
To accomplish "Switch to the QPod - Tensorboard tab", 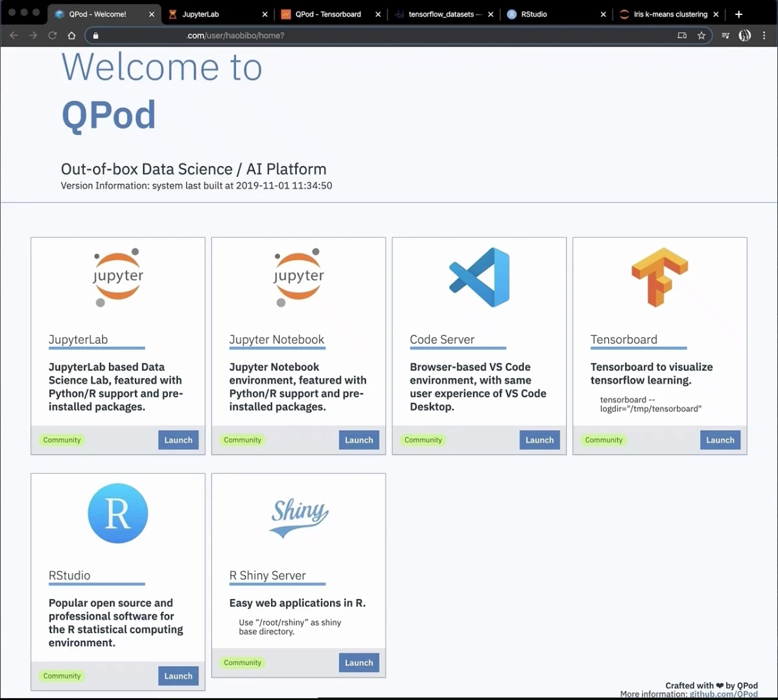I will coord(330,14).
